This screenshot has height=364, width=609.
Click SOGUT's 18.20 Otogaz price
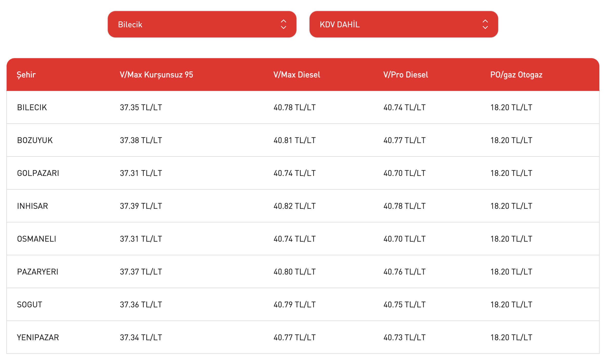point(511,305)
